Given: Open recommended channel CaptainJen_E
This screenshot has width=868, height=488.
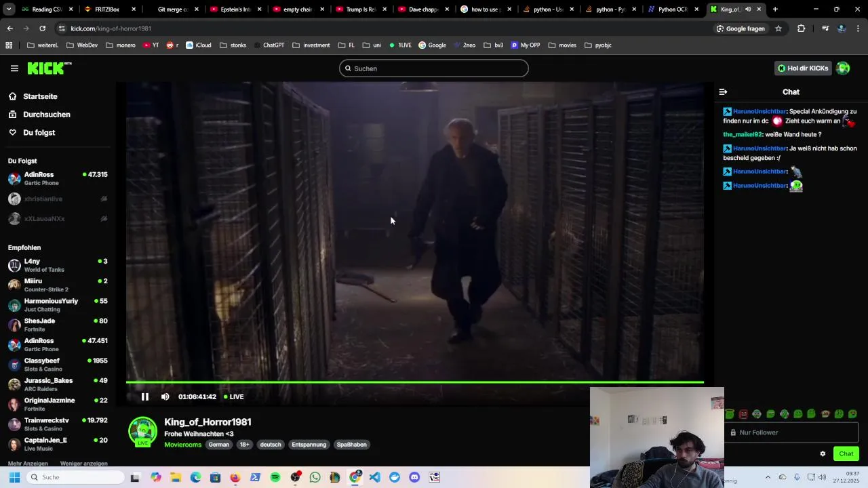Looking at the screenshot, I should click(x=58, y=444).
